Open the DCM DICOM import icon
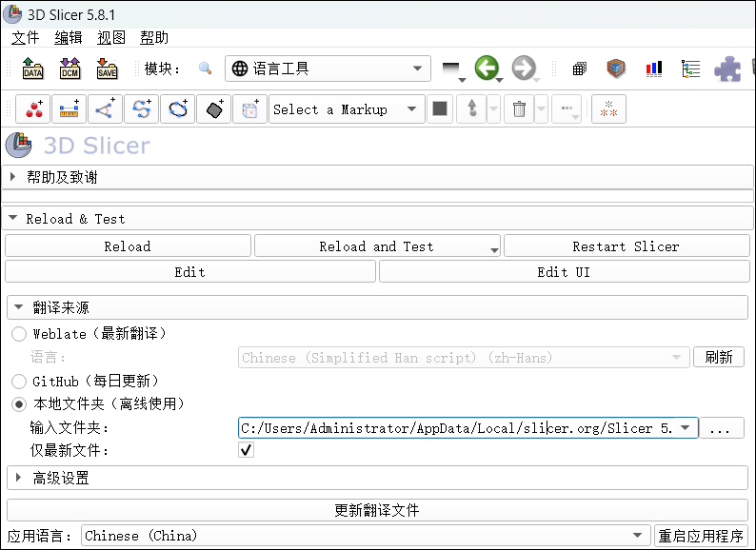The height and width of the screenshot is (550, 756). (70, 69)
